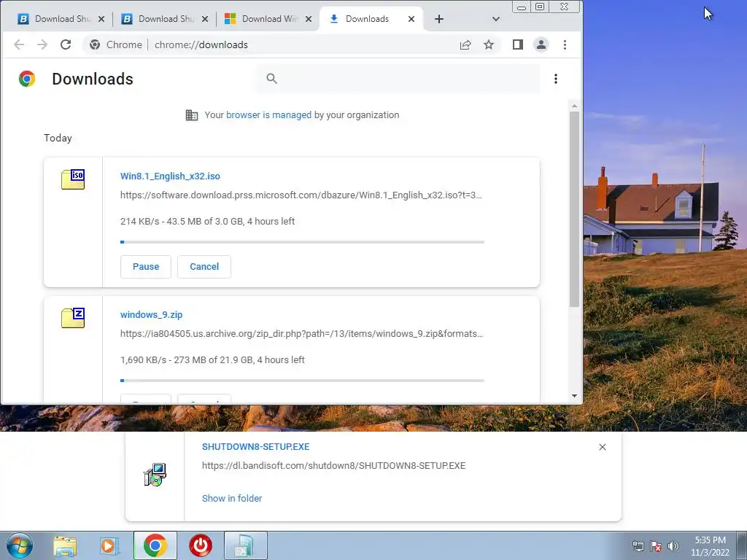Launch Windows Media Player from taskbar

(x=109, y=546)
